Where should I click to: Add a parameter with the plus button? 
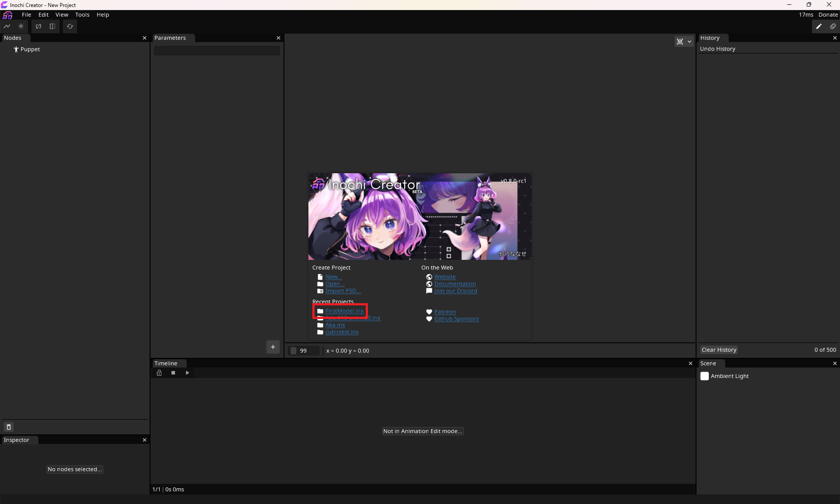273,347
